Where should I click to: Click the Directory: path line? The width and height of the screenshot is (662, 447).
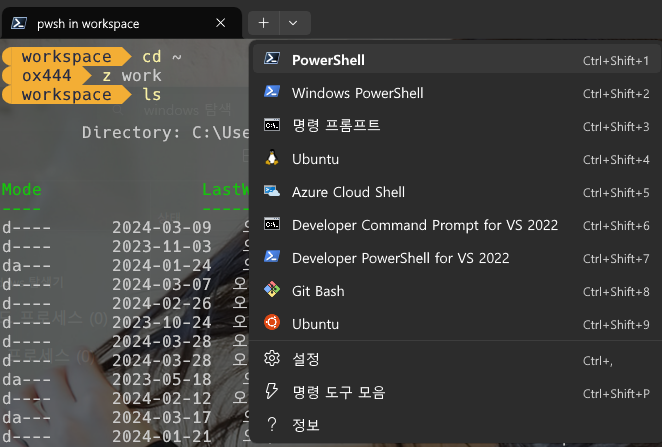[165, 133]
